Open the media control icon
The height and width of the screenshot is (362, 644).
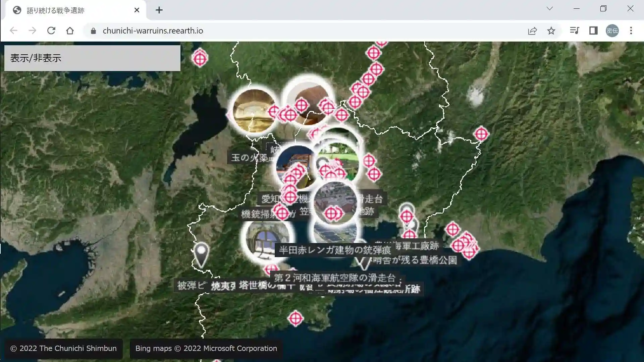coord(574,31)
